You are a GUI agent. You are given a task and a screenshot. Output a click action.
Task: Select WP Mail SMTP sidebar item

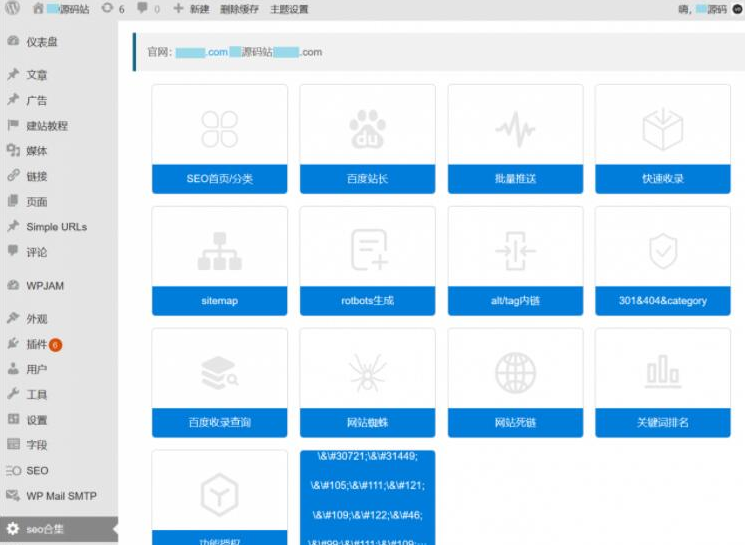(61, 495)
